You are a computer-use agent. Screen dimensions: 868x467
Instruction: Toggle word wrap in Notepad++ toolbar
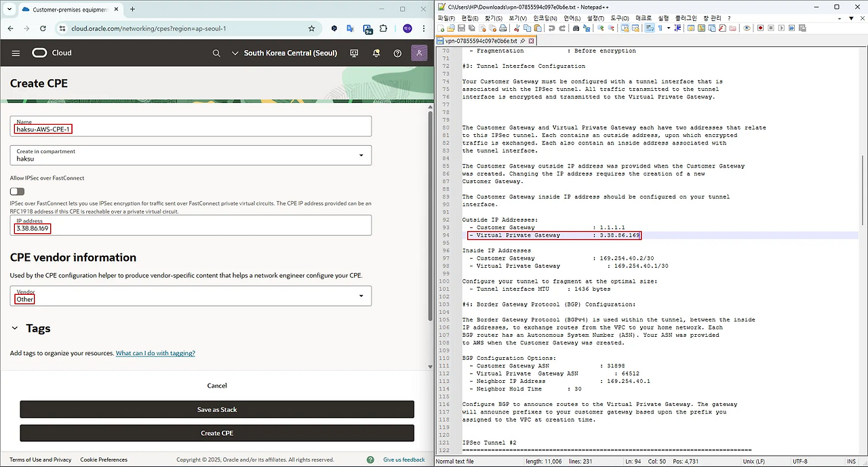point(649,28)
